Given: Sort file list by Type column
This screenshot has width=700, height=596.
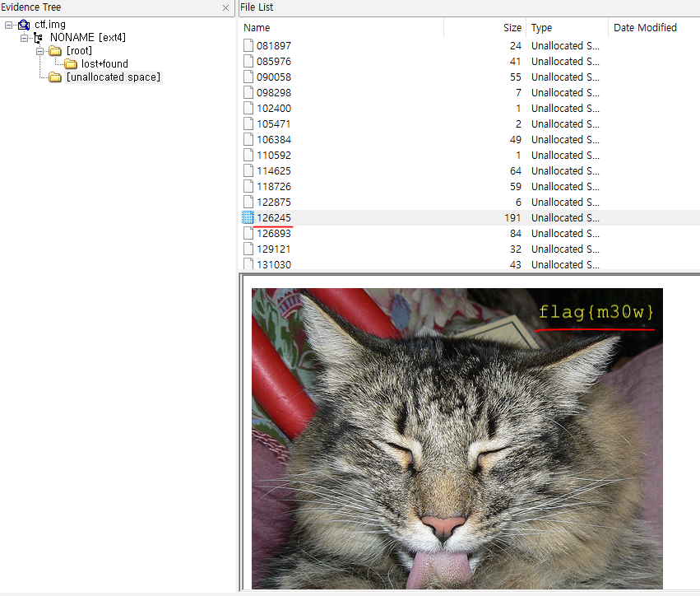Looking at the screenshot, I should click(541, 28).
